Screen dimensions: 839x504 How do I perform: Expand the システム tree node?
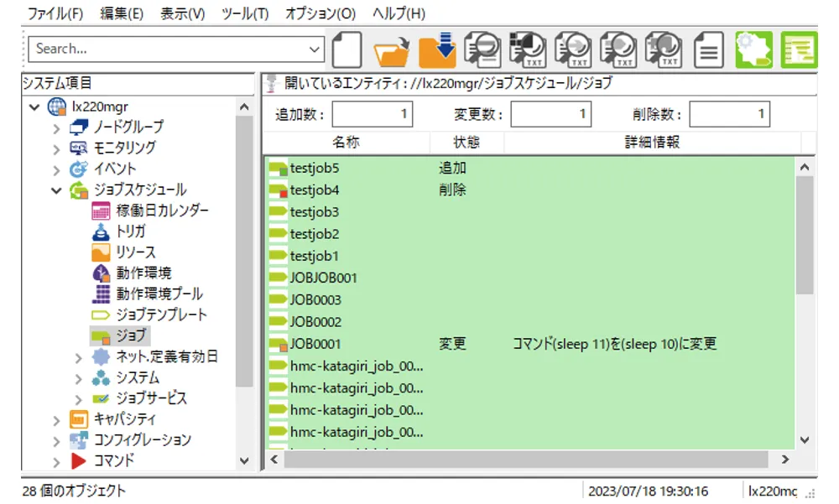(x=78, y=379)
